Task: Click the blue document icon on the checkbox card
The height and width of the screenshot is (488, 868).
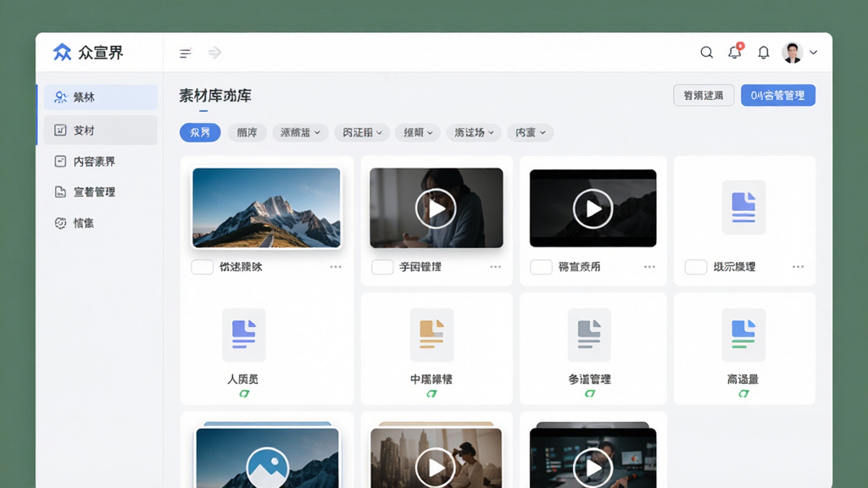Action: pyautogui.click(x=743, y=208)
